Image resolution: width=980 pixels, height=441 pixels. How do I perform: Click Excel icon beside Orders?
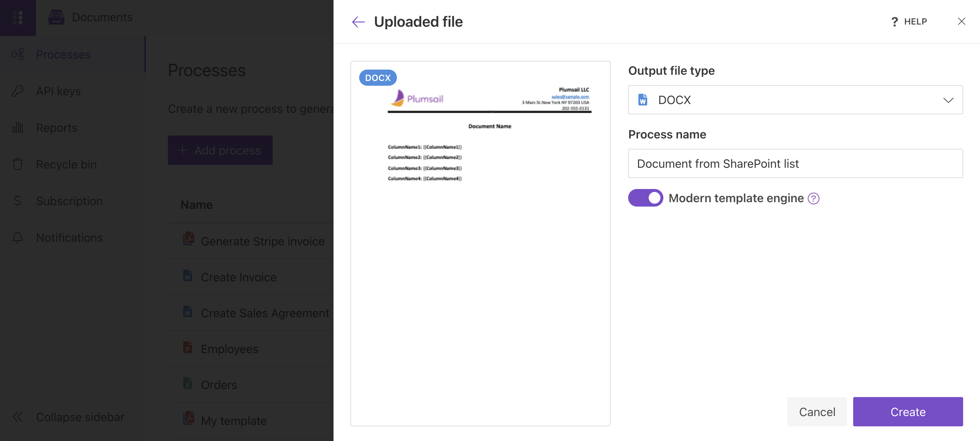click(187, 383)
